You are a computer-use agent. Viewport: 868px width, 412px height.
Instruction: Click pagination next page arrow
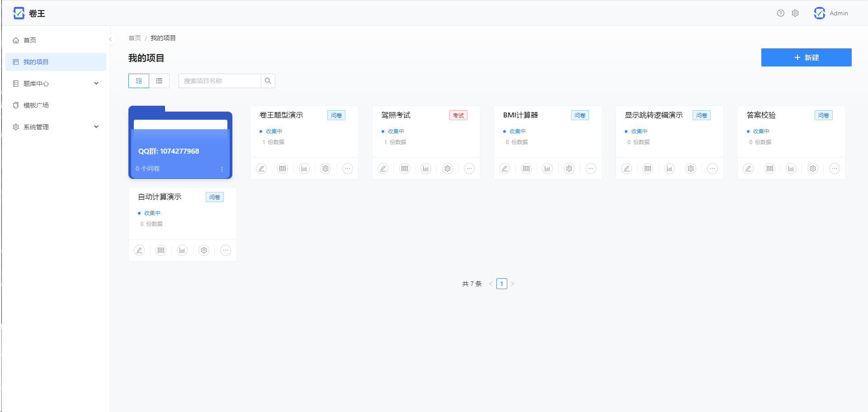click(513, 284)
